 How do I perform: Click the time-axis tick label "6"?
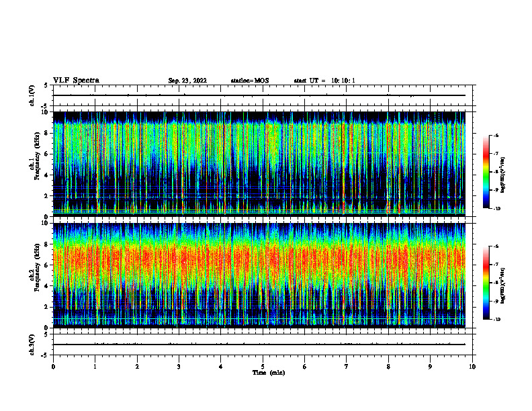coord(304,367)
